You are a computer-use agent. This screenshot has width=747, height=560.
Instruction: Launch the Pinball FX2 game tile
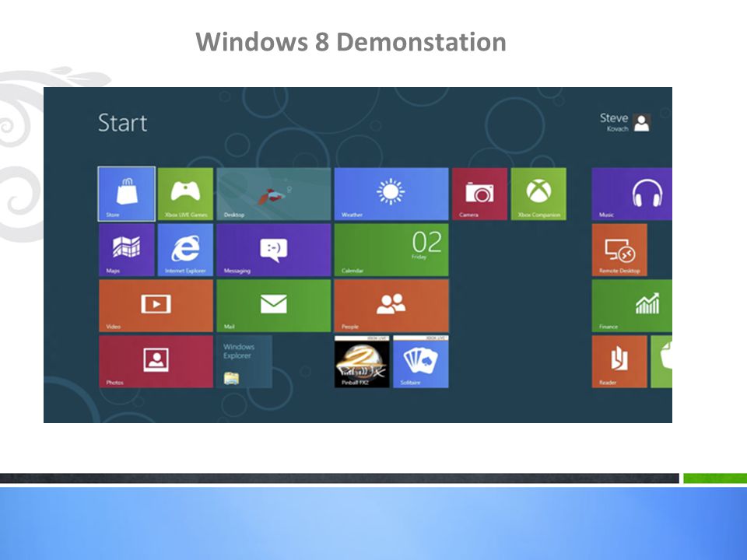[362, 362]
